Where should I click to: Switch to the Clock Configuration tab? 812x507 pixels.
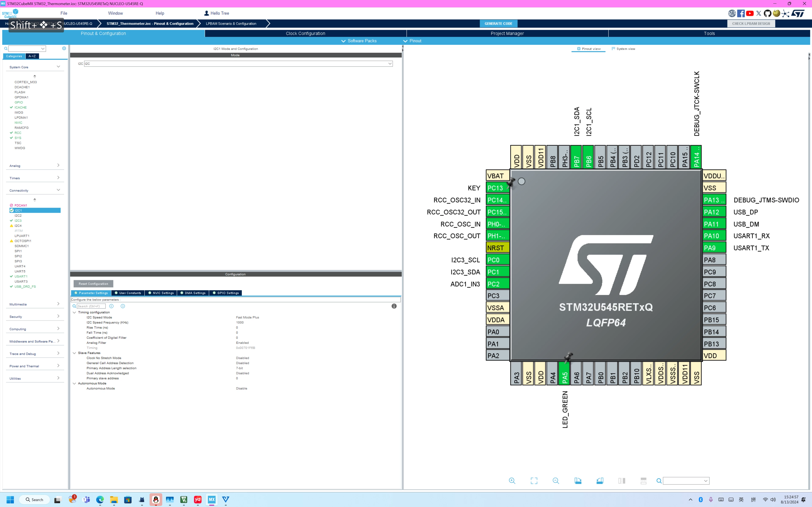(305, 34)
